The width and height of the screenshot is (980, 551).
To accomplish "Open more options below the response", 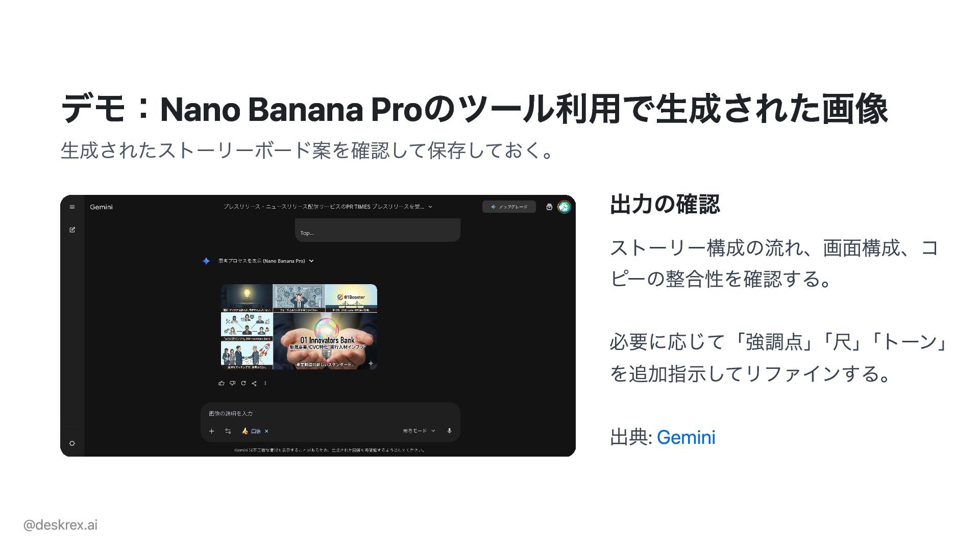I will pyautogui.click(x=265, y=383).
